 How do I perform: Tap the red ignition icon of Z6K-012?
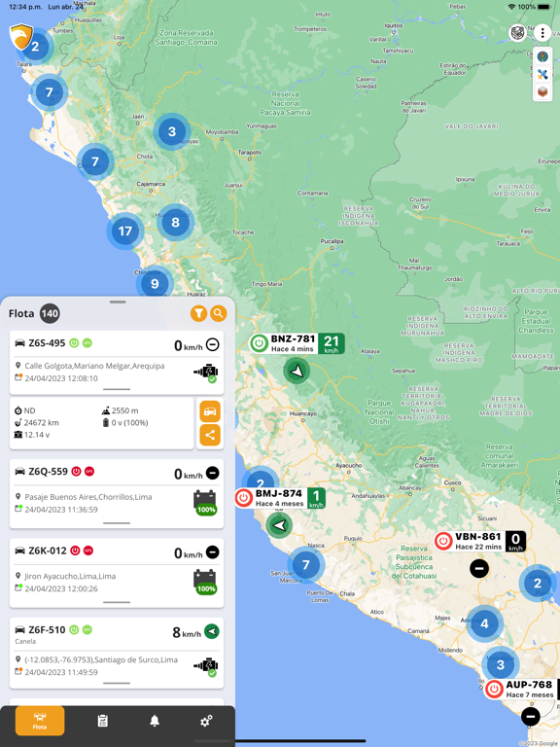pyautogui.click(x=75, y=551)
